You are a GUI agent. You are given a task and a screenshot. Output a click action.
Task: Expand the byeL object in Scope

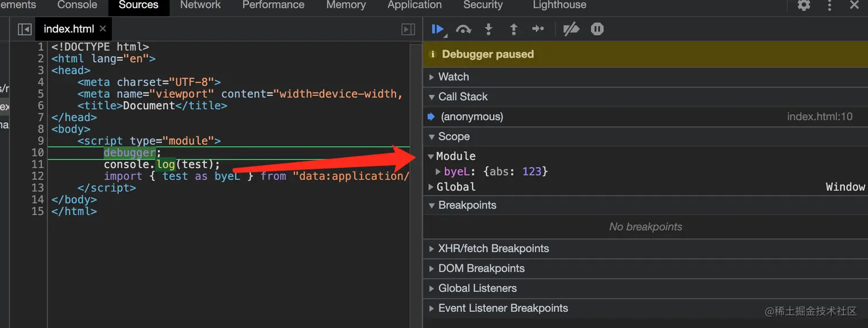[x=439, y=171]
